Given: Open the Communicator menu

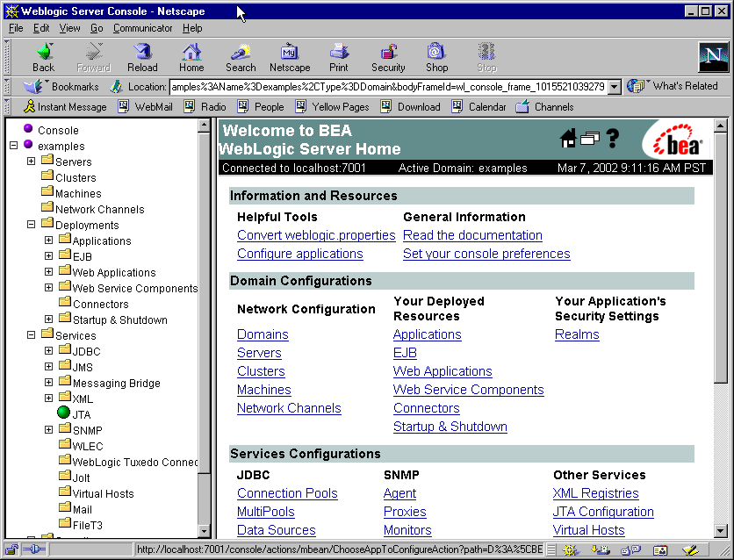Looking at the screenshot, I should pos(143,28).
